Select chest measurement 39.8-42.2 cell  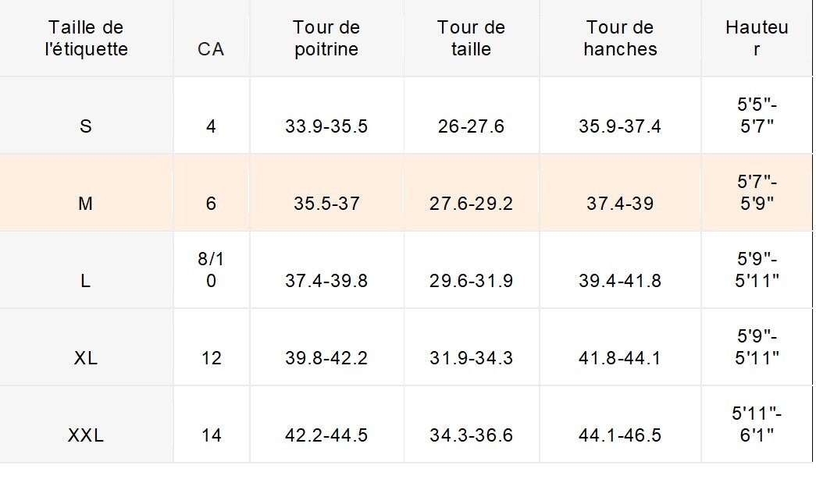326,358
